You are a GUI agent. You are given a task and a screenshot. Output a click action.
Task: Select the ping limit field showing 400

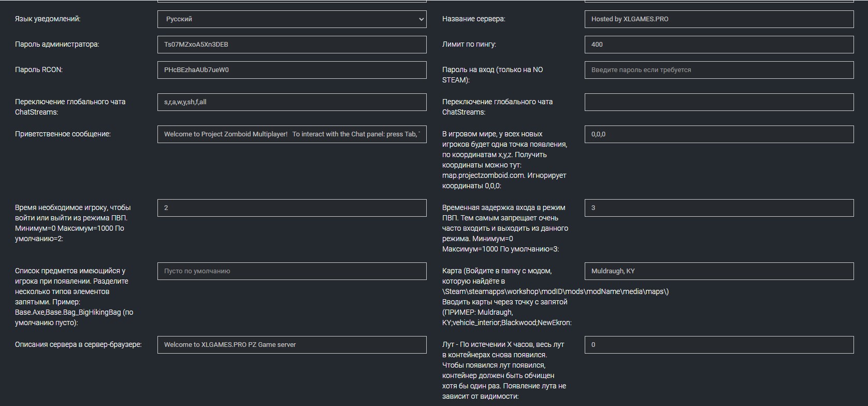point(719,45)
